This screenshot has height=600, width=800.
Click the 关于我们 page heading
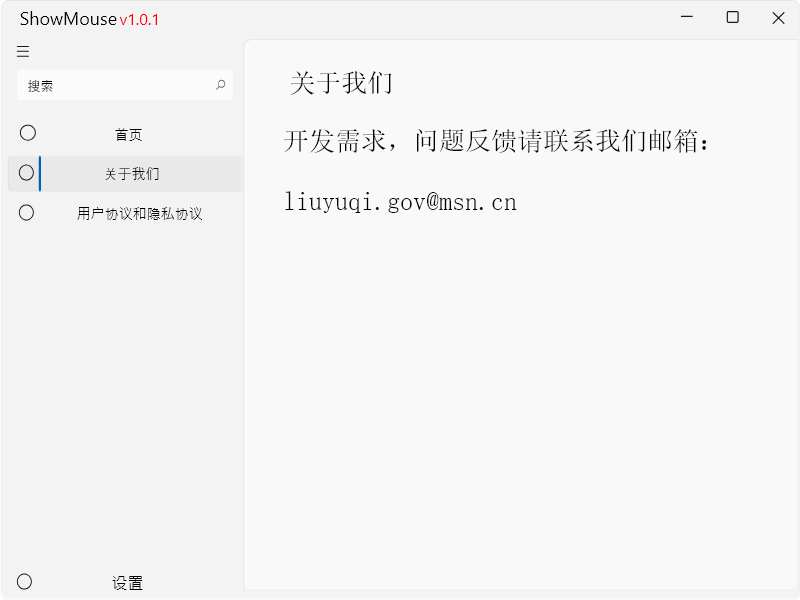click(x=341, y=83)
